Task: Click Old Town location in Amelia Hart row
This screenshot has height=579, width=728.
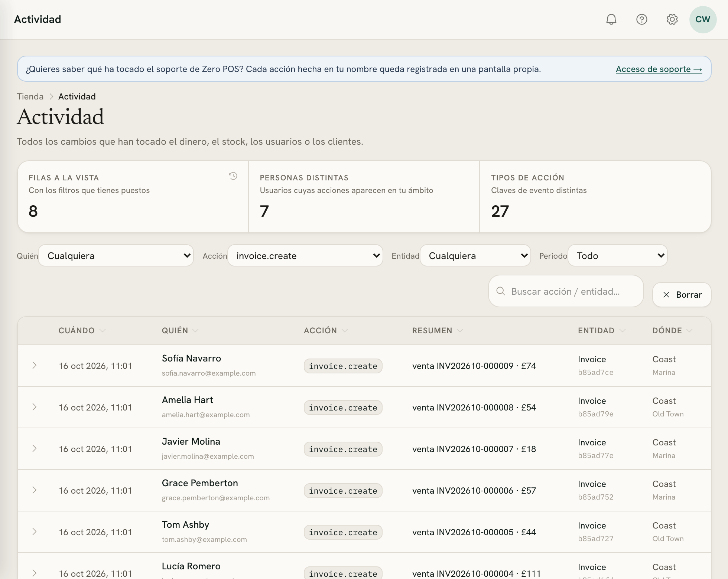Action: [x=668, y=414]
